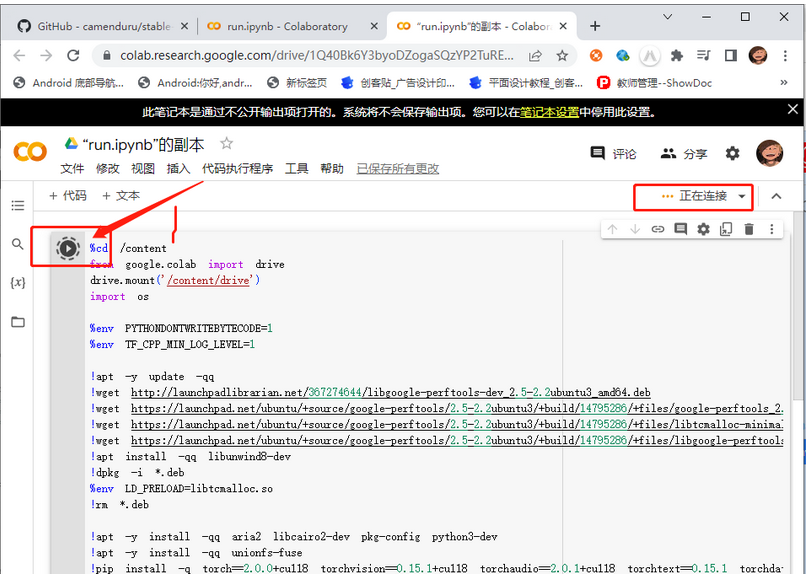Open the files folder panel

coord(18,322)
